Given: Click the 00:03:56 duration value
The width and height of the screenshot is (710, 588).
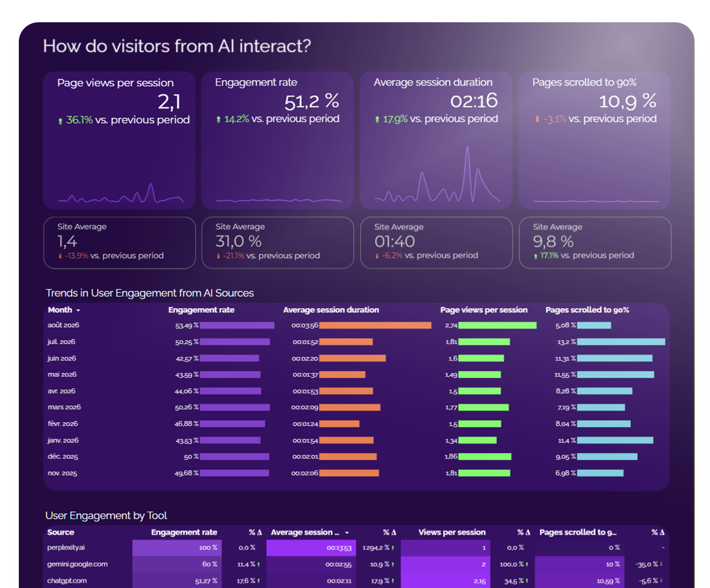Looking at the screenshot, I should click(305, 325).
